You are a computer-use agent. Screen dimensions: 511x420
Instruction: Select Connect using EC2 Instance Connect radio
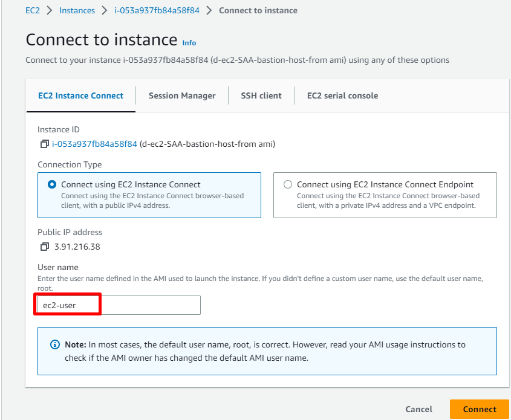coord(52,185)
